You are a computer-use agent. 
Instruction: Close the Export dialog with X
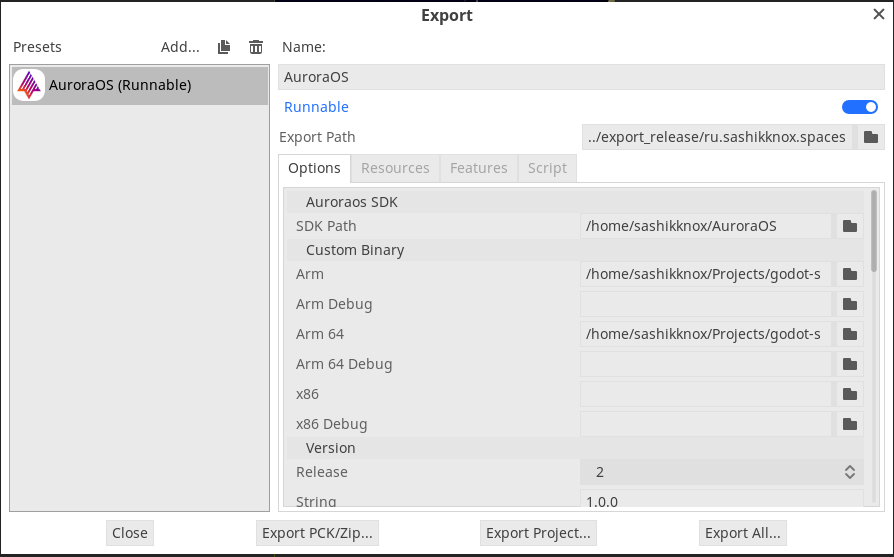(879, 14)
